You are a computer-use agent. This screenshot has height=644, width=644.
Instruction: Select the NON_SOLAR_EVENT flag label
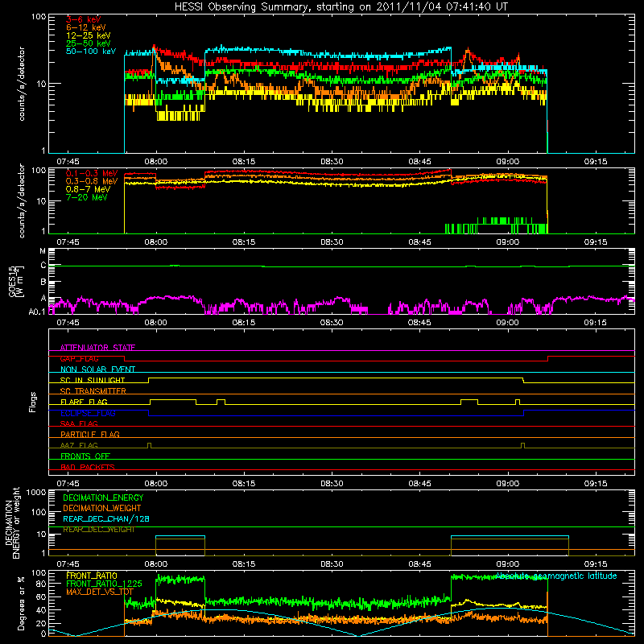coord(97,369)
